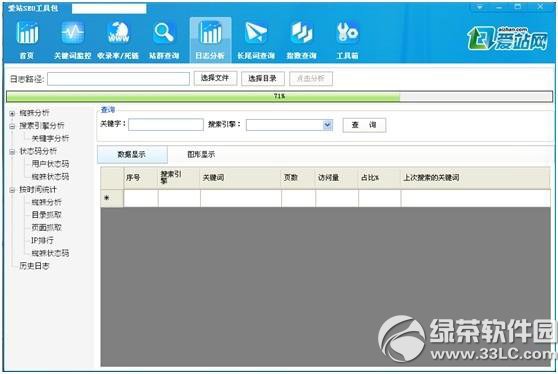558x374 pixels.
Task: Sort by the 页数 column header
Action: tap(298, 178)
